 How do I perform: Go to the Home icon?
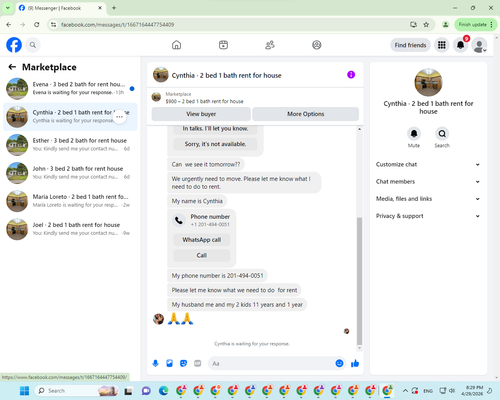click(x=177, y=45)
